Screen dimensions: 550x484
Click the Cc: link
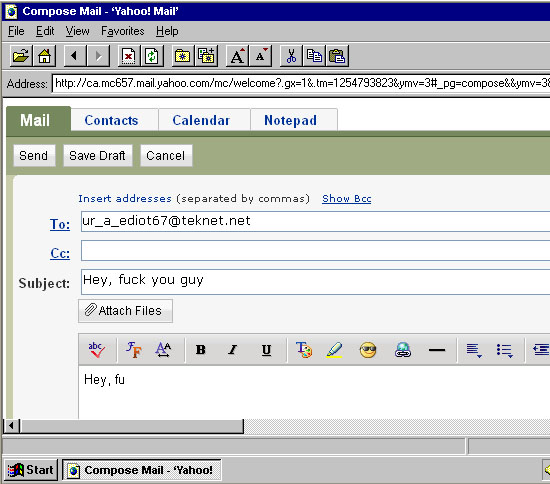(x=60, y=253)
